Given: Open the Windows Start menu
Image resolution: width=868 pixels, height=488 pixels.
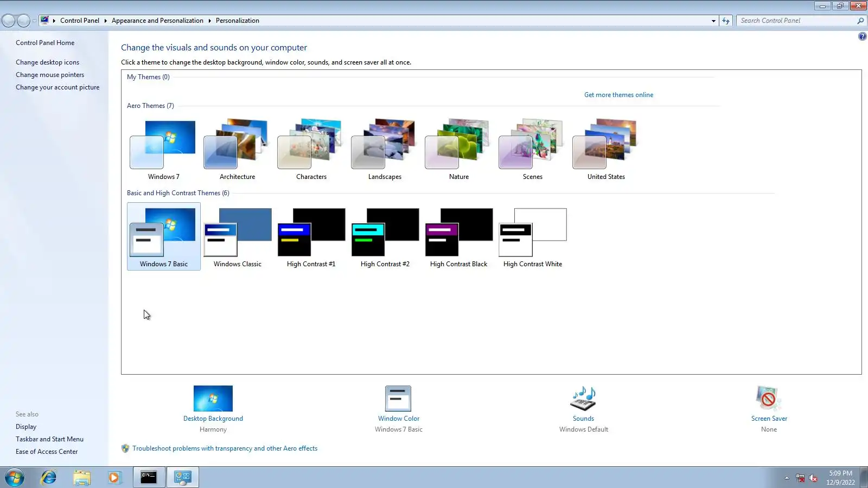Looking at the screenshot, I should [15, 478].
